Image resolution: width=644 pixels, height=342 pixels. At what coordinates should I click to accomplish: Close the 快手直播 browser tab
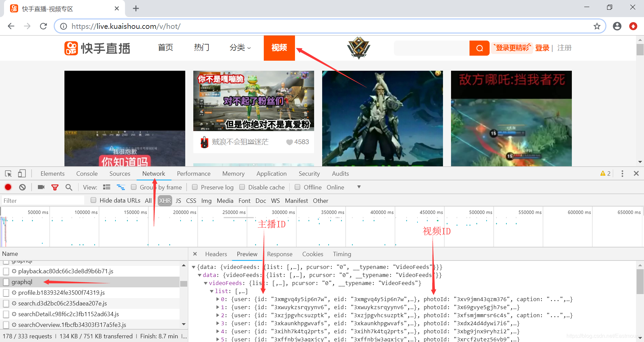tap(116, 8)
